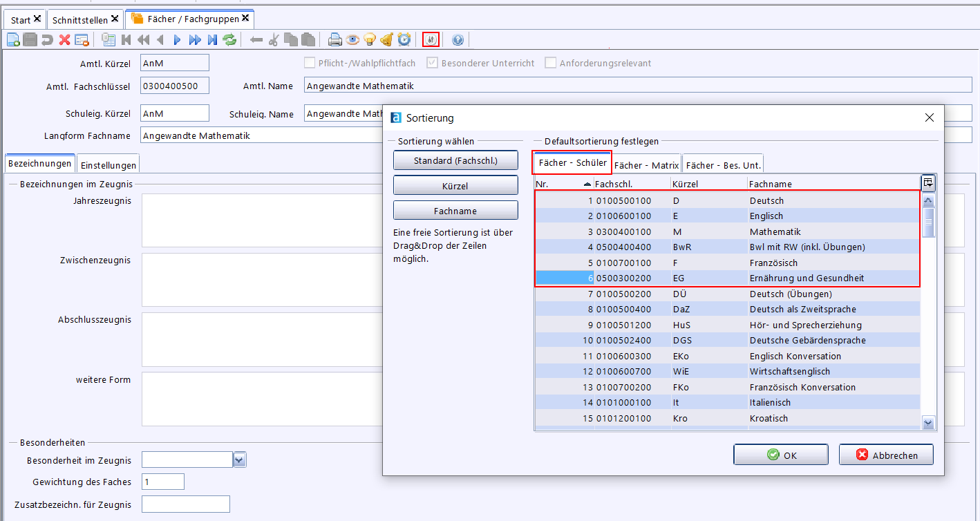Close the Fächer / Fachgruppen tab
This screenshot has height=521, width=980.
click(x=245, y=18)
